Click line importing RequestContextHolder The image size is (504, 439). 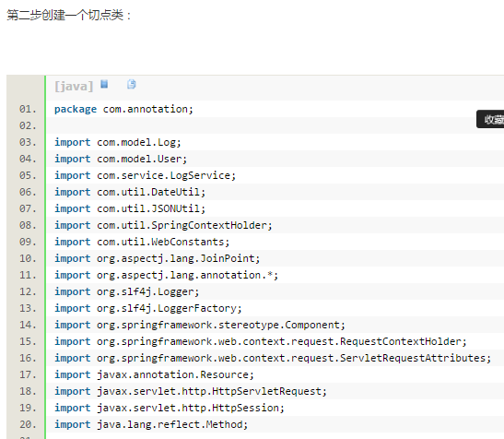[x=261, y=341]
